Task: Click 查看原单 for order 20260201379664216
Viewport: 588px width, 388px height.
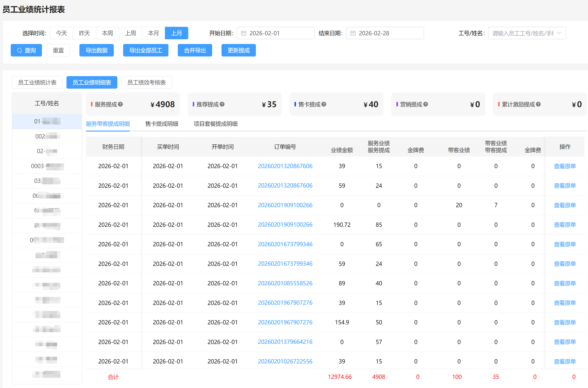Action: coord(565,342)
